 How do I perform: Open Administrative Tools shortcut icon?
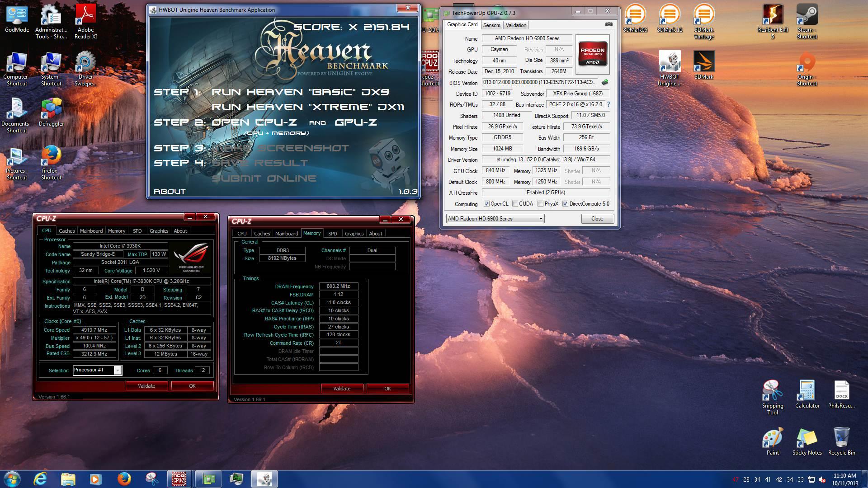[x=51, y=22]
